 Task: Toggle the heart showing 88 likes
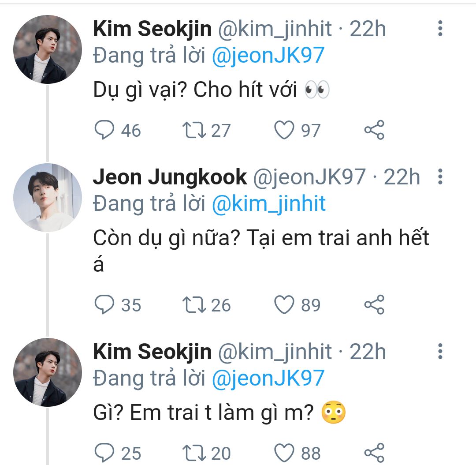(x=284, y=453)
